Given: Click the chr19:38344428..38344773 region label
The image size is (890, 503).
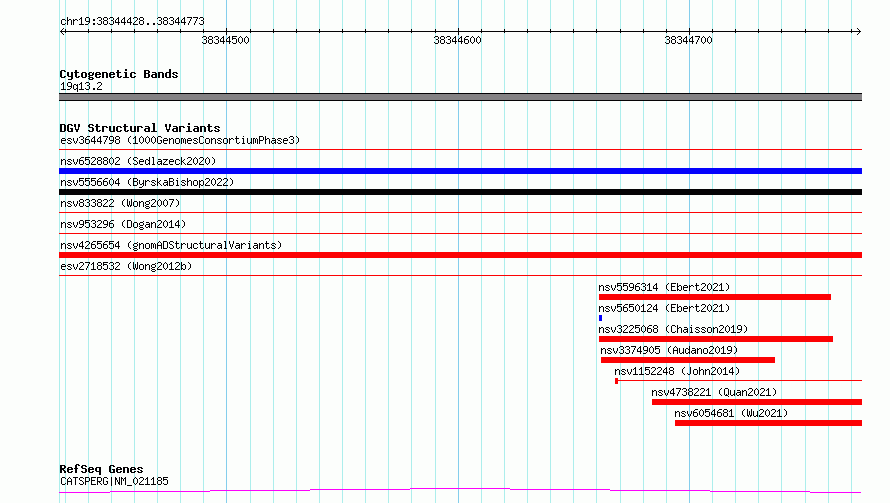Looking at the screenshot, I should (x=132, y=21).
